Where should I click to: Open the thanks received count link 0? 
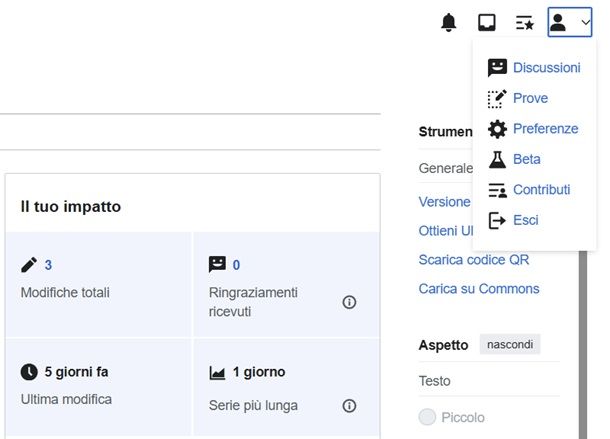pyautogui.click(x=236, y=265)
